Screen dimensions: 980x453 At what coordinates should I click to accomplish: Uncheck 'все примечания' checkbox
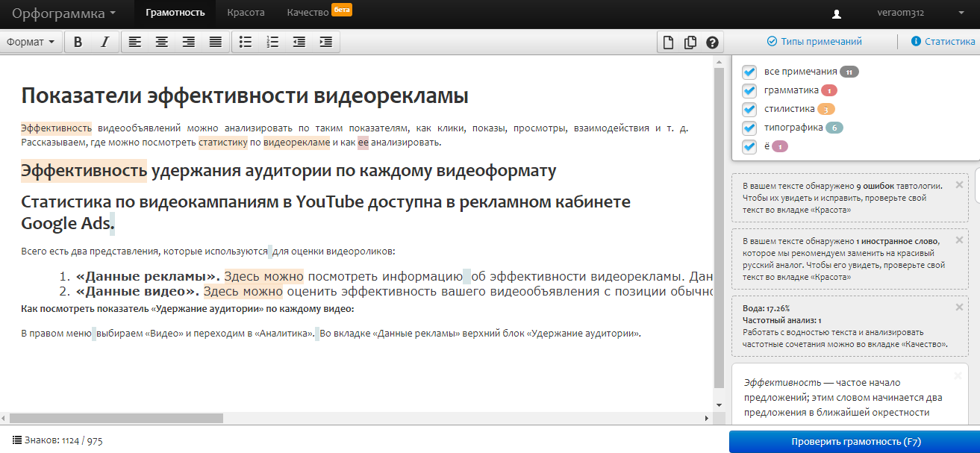pyautogui.click(x=749, y=72)
